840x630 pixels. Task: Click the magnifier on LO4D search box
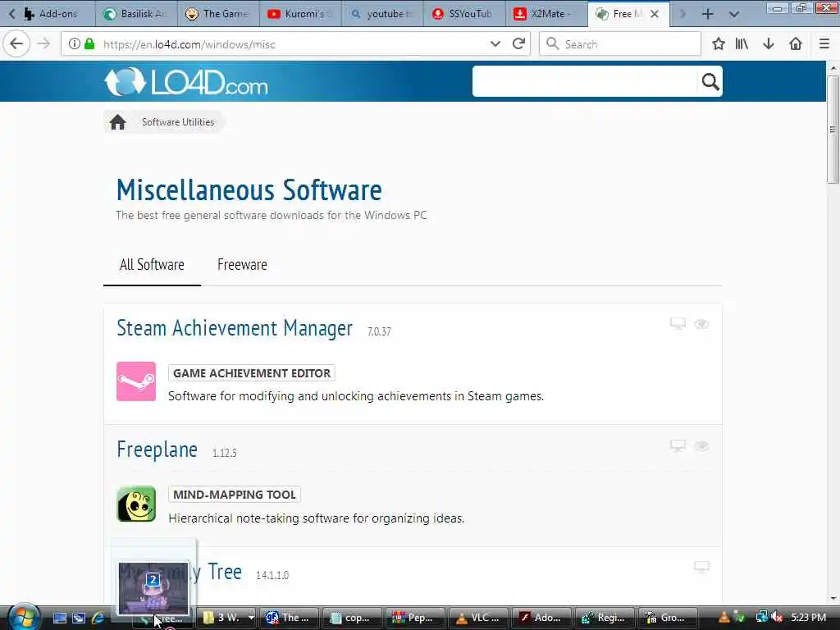click(710, 81)
